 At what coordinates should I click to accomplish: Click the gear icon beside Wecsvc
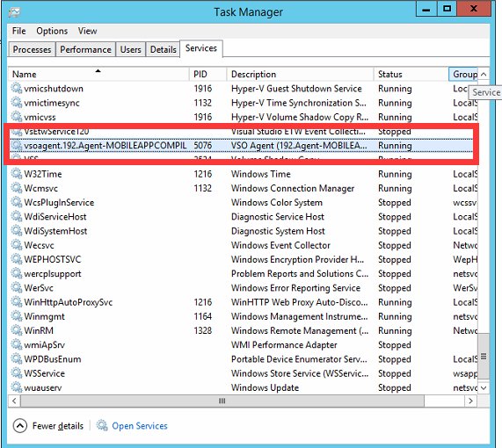(17, 245)
